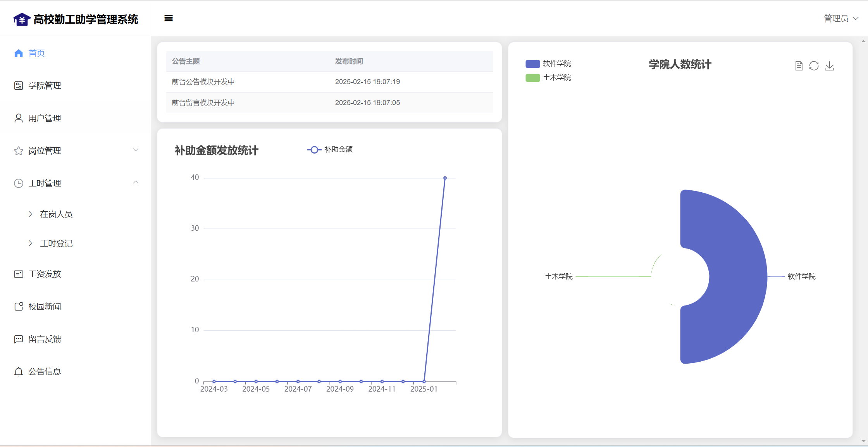Go to 首页 home link
The width and height of the screenshot is (868, 447).
pyautogui.click(x=36, y=53)
